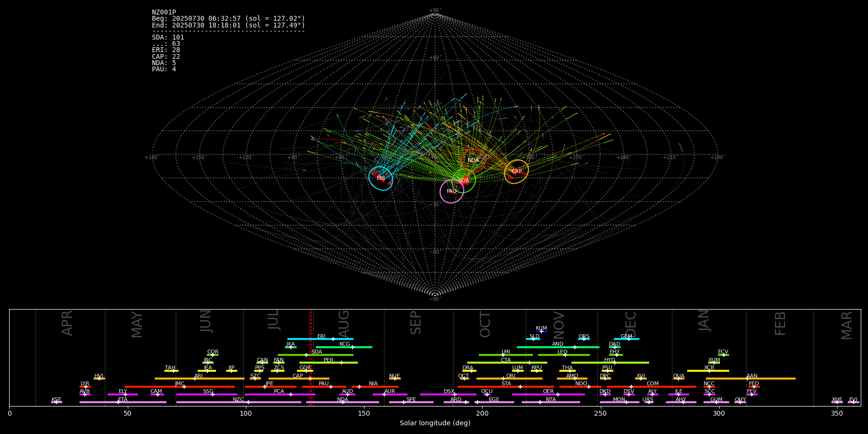The height and width of the screenshot is (434, 868).
Task: Click the NZC shower bar
Action: coord(239,402)
